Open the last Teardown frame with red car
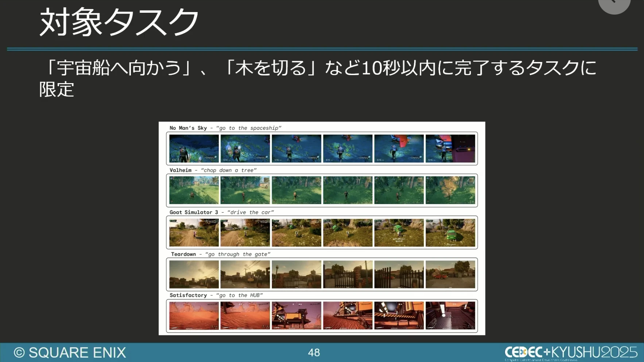 coord(450,275)
